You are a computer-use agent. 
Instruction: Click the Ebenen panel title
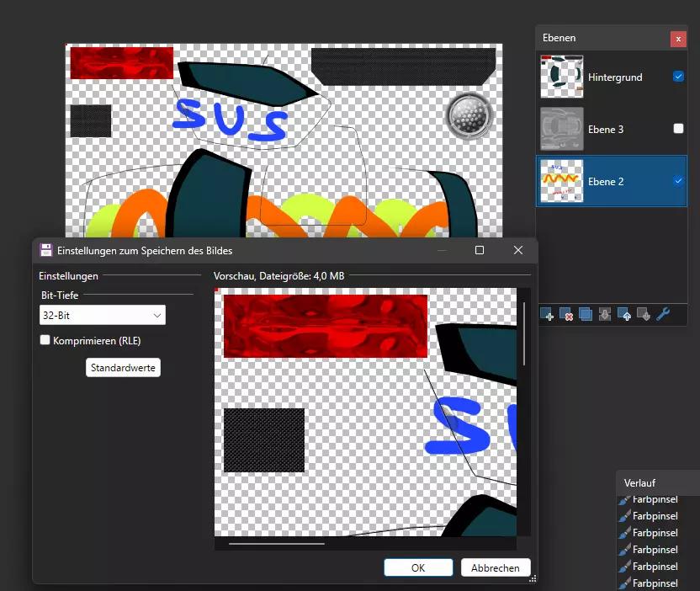tap(559, 38)
